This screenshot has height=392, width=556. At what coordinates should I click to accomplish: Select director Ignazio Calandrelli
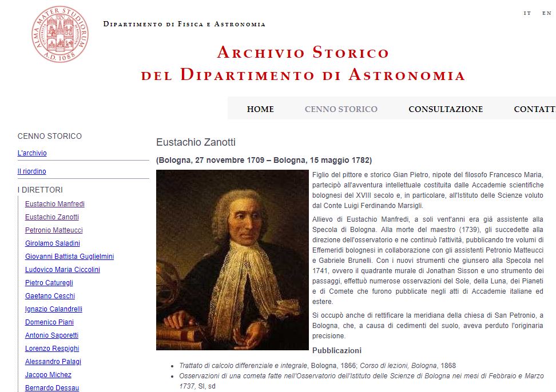point(54,309)
